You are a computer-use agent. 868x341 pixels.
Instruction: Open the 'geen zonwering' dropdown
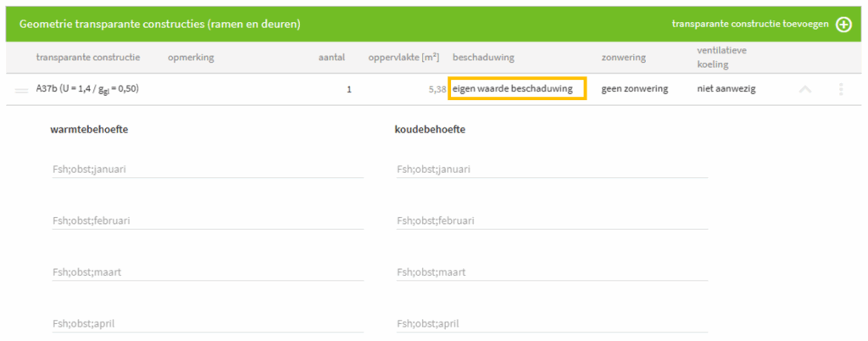[635, 88]
